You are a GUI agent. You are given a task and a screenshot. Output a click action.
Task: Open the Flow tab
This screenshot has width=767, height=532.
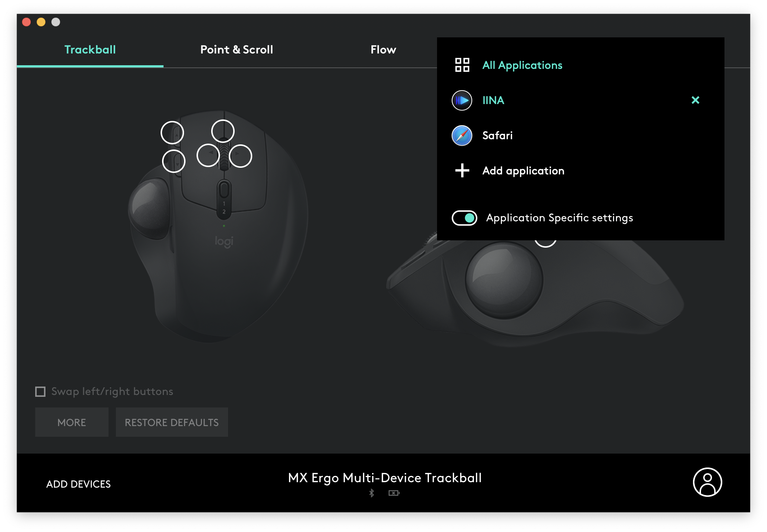(383, 49)
